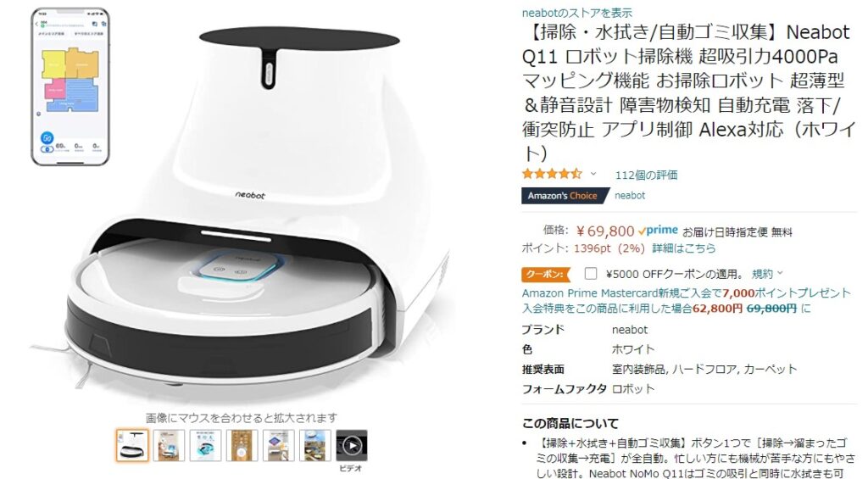Click the neabot link beside Amazon's Choice

(630, 196)
